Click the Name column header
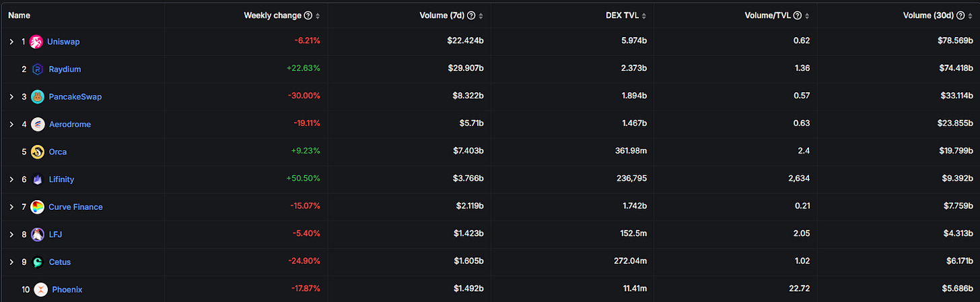This screenshot has width=980, height=302. click(19, 16)
